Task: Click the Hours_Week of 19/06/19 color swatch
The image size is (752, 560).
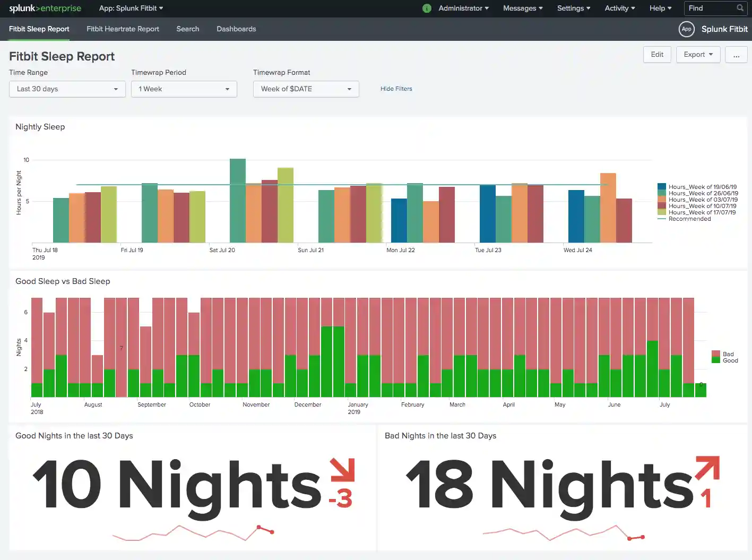Action: pyautogui.click(x=661, y=187)
